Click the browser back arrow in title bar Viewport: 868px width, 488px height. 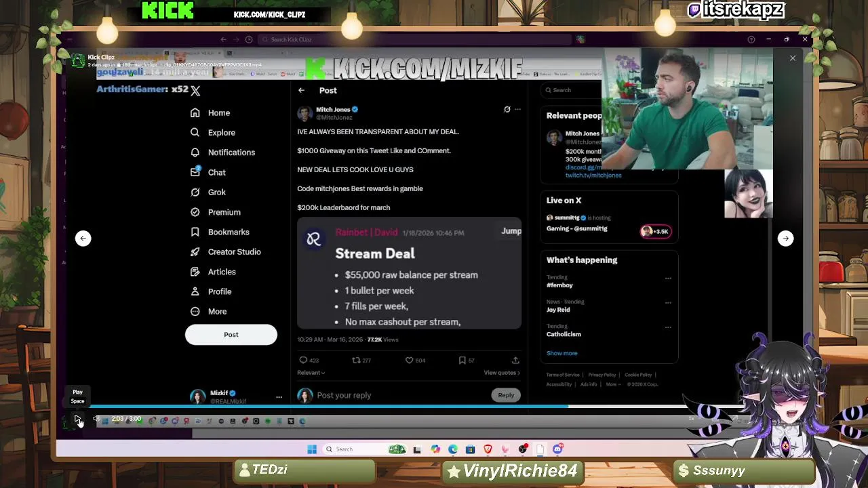click(x=223, y=39)
